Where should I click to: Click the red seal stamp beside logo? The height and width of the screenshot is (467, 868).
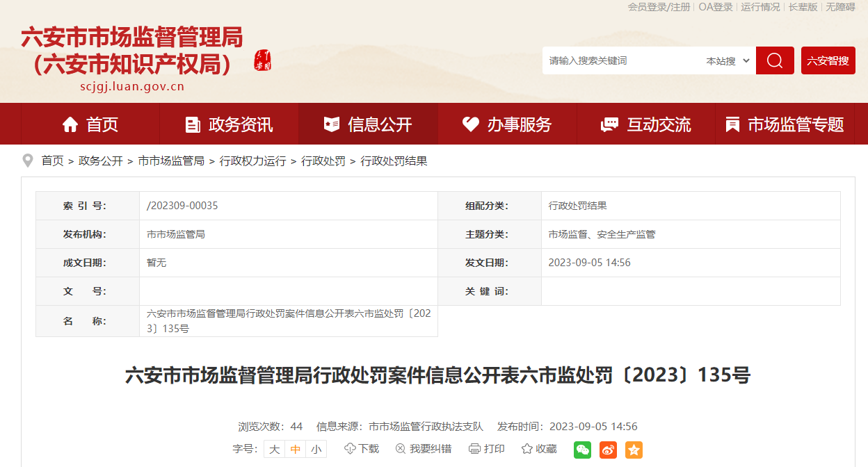pos(263,60)
